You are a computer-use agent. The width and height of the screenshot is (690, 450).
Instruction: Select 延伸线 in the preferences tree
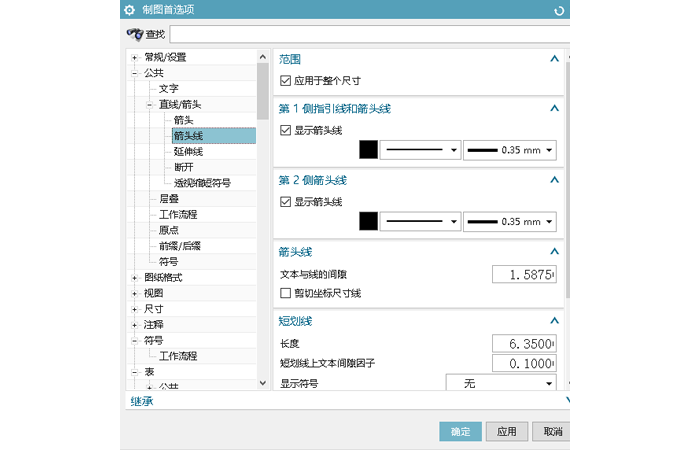coord(188,152)
